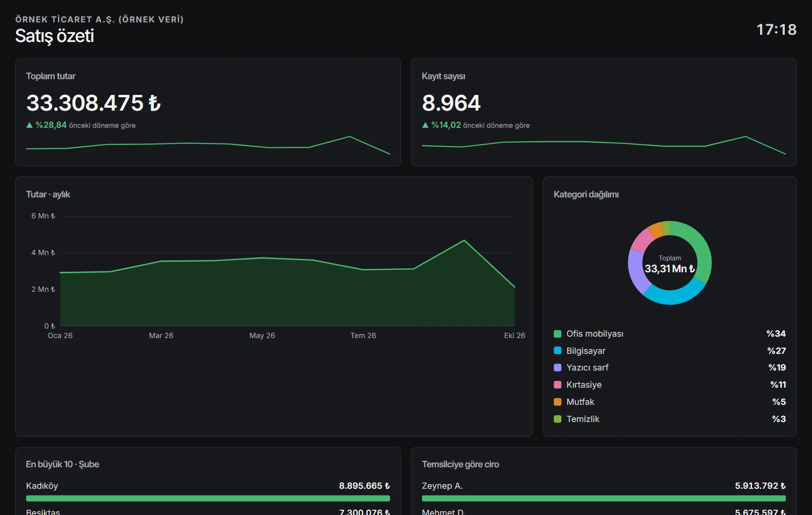Click the clock showing 17:18
The image size is (812, 515).
click(x=777, y=30)
